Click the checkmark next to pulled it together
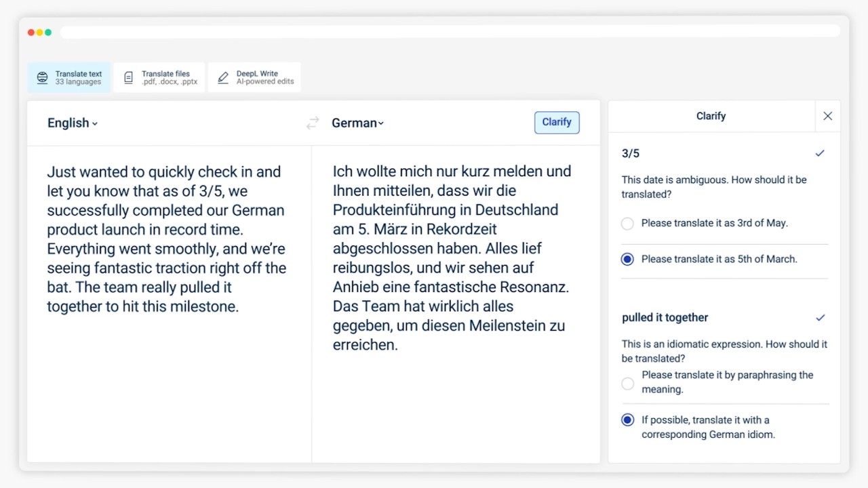 820,317
